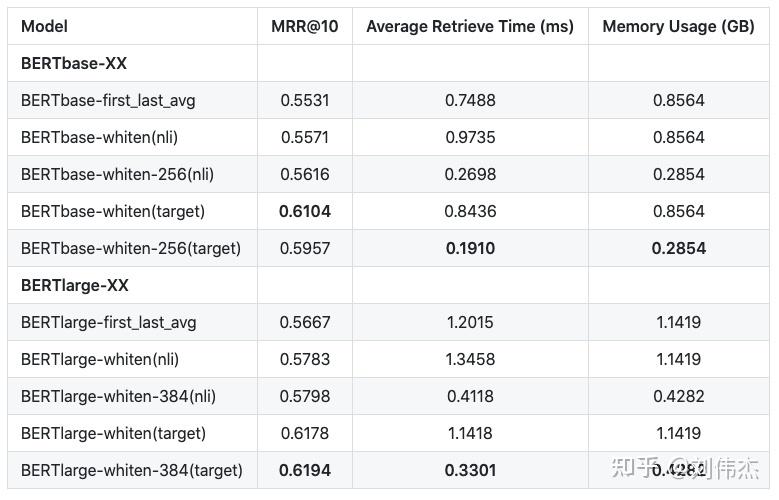Click the 1.3458 retrieve time cell
The width and height of the screenshot is (779, 500).
coord(470,359)
